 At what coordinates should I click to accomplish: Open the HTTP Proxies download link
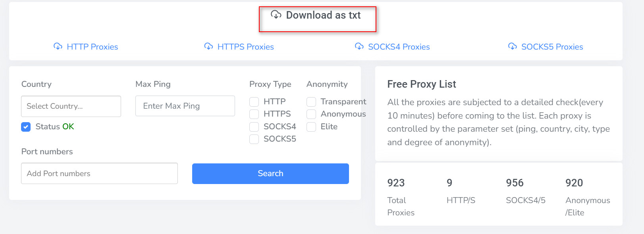[92, 47]
